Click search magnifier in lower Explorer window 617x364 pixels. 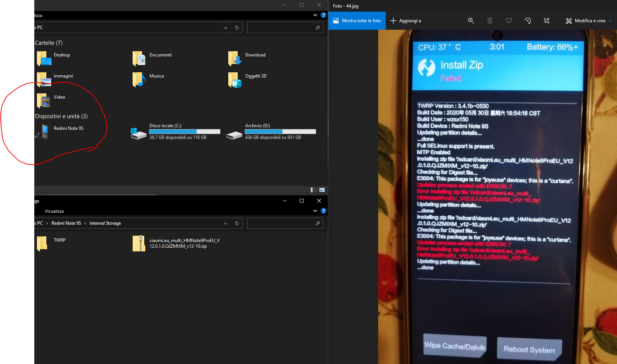[318, 223]
